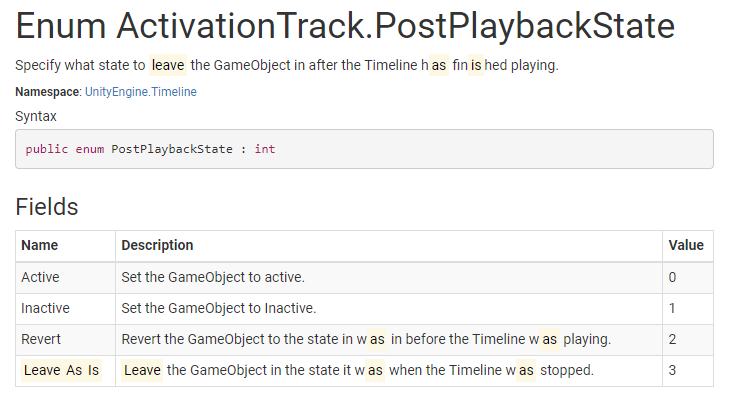The width and height of the screenshot is (730, 406).
Task: Click the value 3 cell
Action: point(672,370)
